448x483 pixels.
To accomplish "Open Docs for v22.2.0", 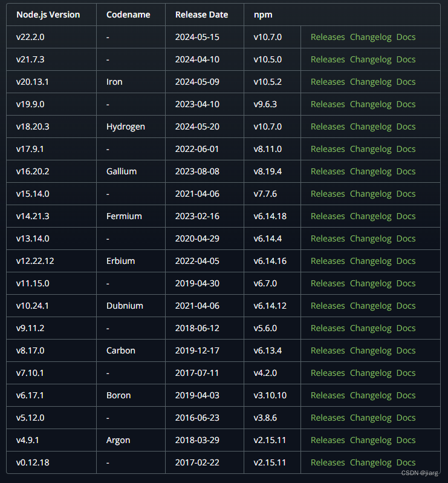I will tap(406, 37).
